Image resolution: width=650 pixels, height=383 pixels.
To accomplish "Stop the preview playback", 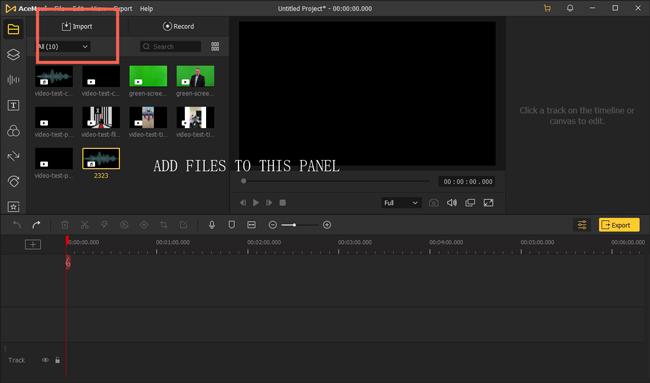I will pos(283,203).
